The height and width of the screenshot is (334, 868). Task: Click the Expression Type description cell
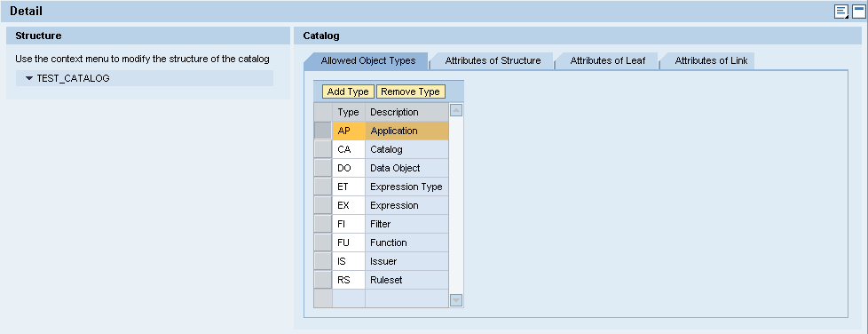[406, 187]
